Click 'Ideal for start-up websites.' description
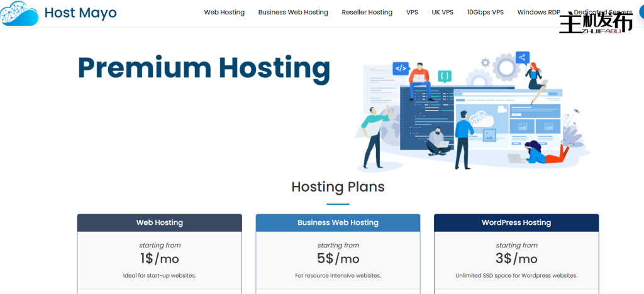This screenshot has height=294, width=644. point(159,276)
